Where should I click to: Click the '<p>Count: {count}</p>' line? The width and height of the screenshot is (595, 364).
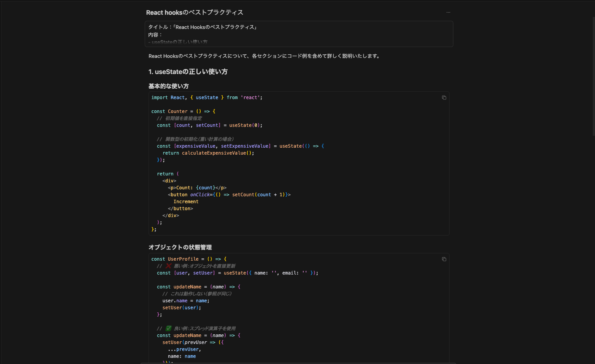click(197, 188)
